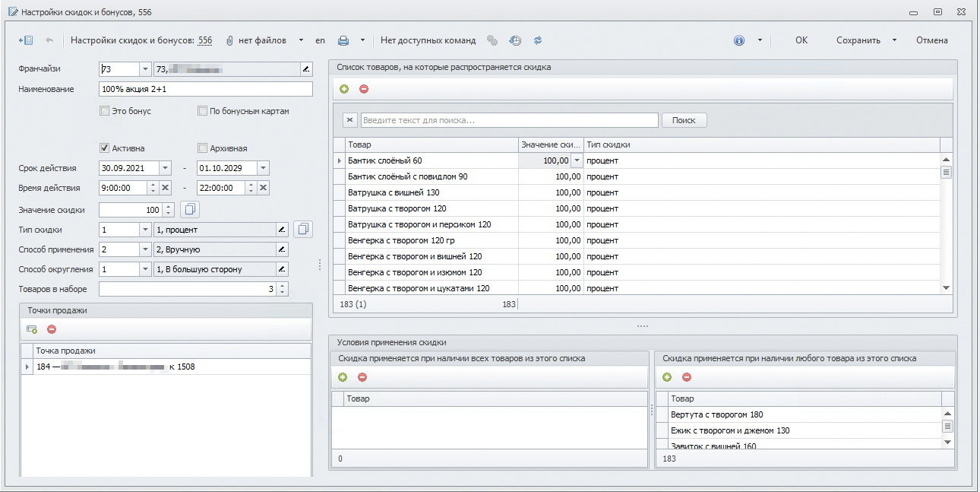Clear the start time with X button
This screenshot has width=980, height=492.
point(165,188)
